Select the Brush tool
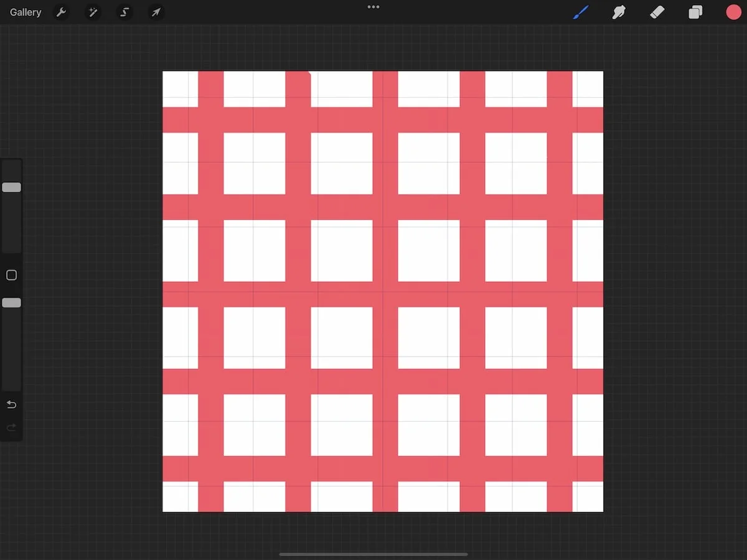 pos(580,12)
